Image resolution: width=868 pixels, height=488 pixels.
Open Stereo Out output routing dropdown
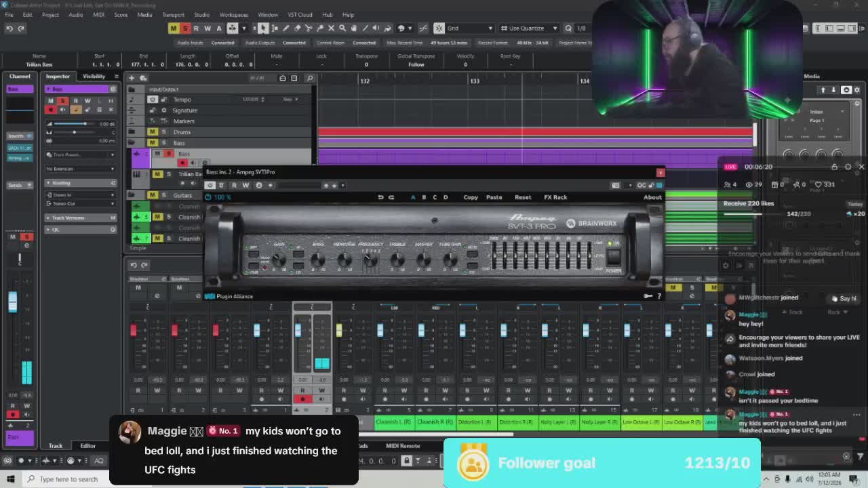(x=80, y=203)
